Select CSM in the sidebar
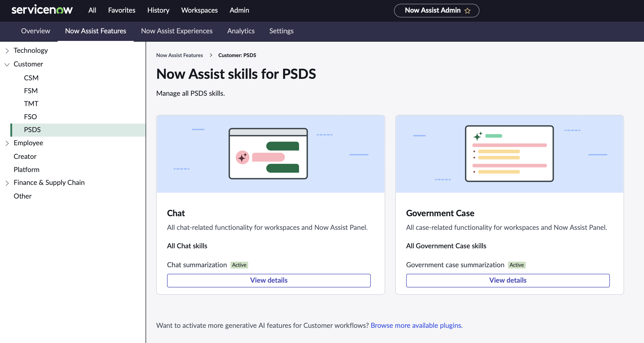Viewport: 644px width, 343px height. click(x=31, y=78)
